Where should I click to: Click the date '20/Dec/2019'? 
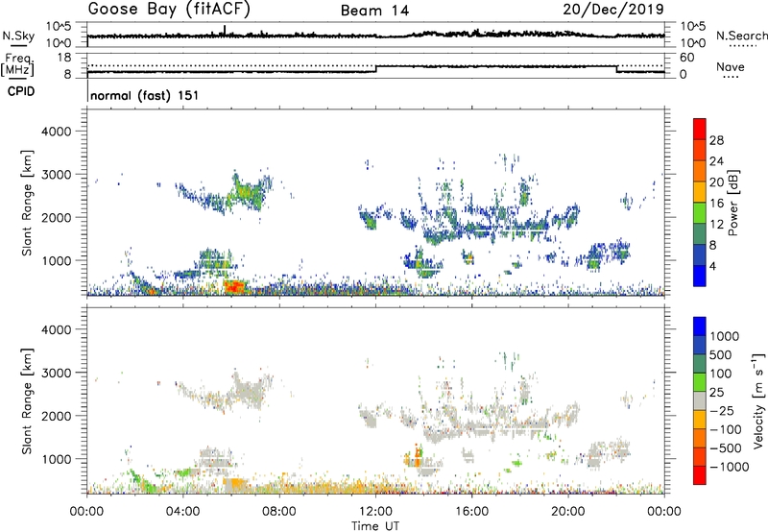[x=613, y=9]
